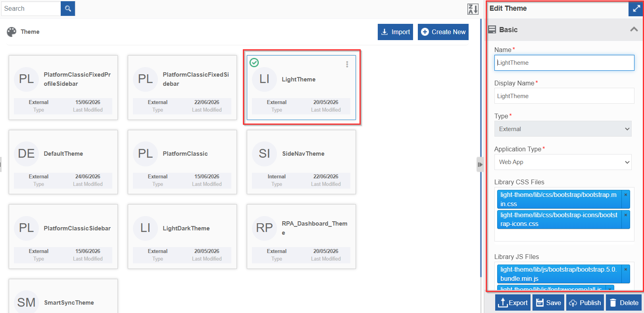Image resolution: width=644 pixels, height=313 pixels.
Task: Export the current theme
Action: click(513, 303)
